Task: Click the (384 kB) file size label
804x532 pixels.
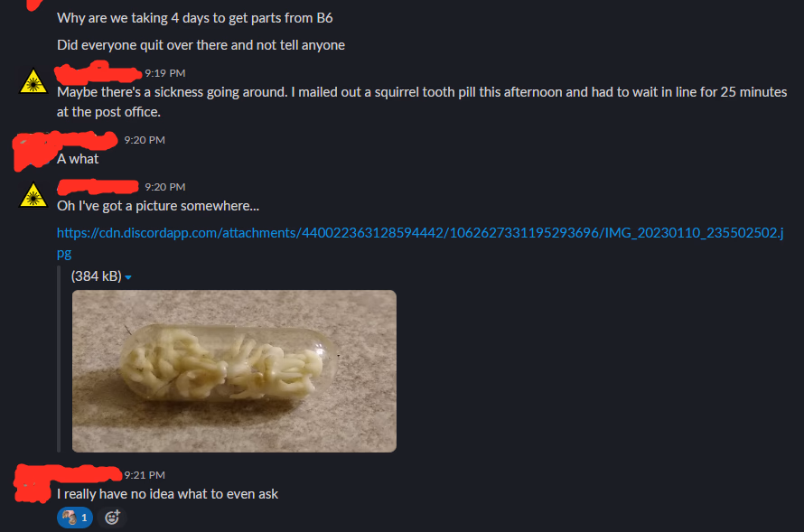Action: (x=97, y=276)
